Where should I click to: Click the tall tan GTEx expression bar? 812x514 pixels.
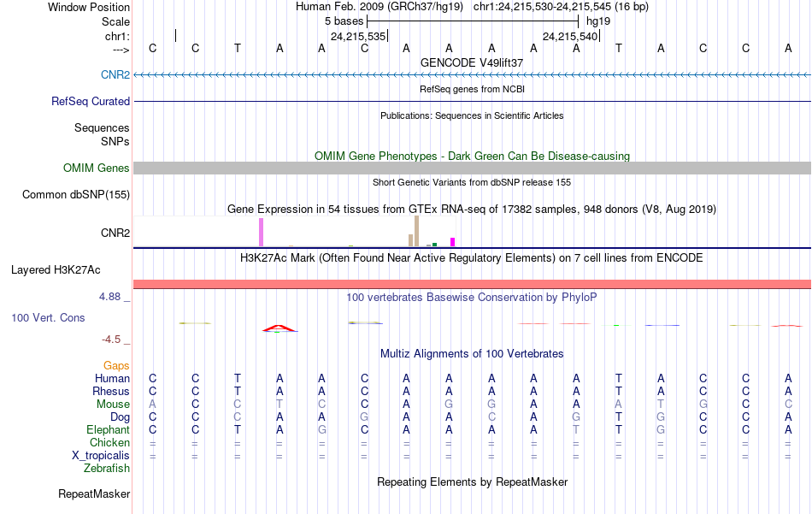pyautogui.click(x=416, y=231)
